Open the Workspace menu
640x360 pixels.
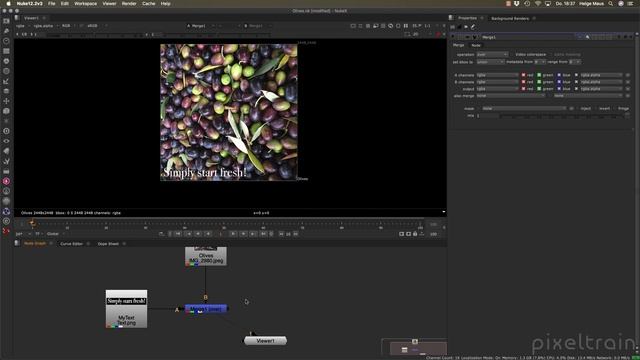point(85,4)
